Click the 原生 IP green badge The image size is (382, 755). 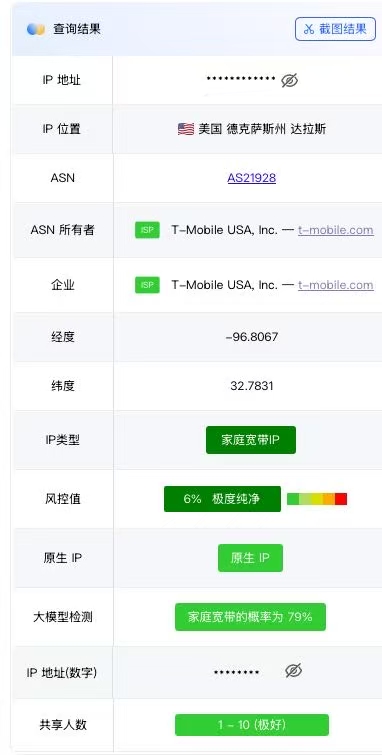coord(250,558)
